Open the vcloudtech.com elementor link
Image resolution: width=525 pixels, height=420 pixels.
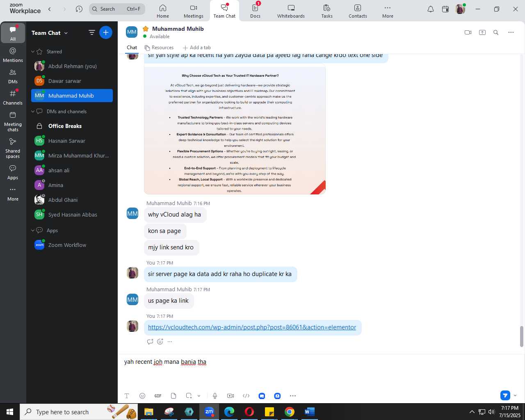coord(252,327)
